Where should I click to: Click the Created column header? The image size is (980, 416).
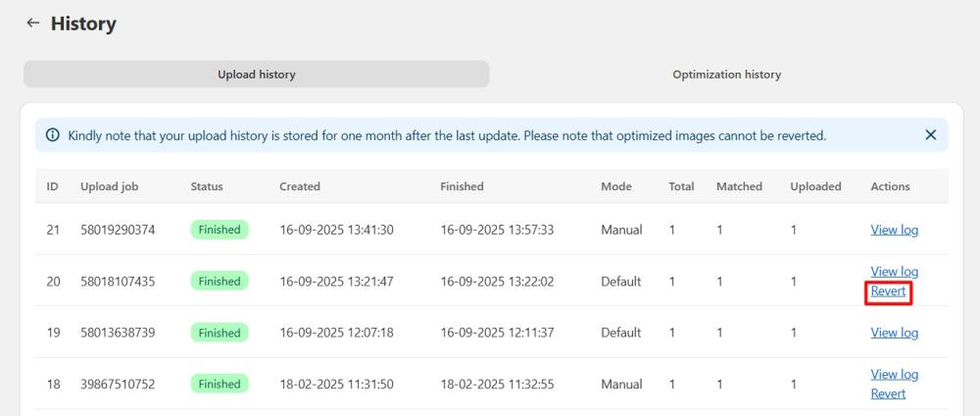point(299,186)
